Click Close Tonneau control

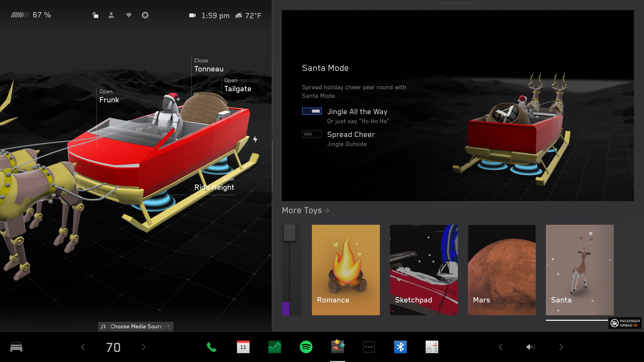(209, 65)
